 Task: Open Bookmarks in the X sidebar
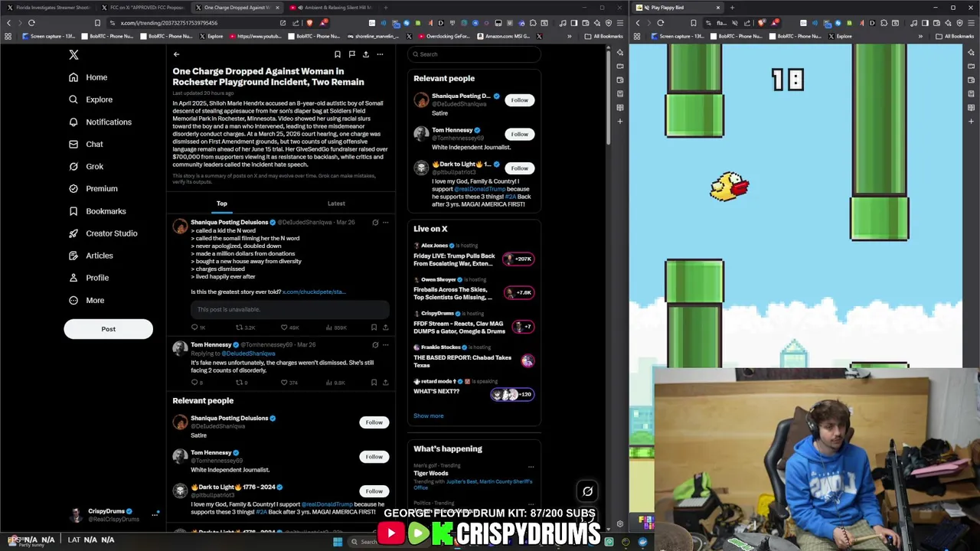click(x=96, y=211)
